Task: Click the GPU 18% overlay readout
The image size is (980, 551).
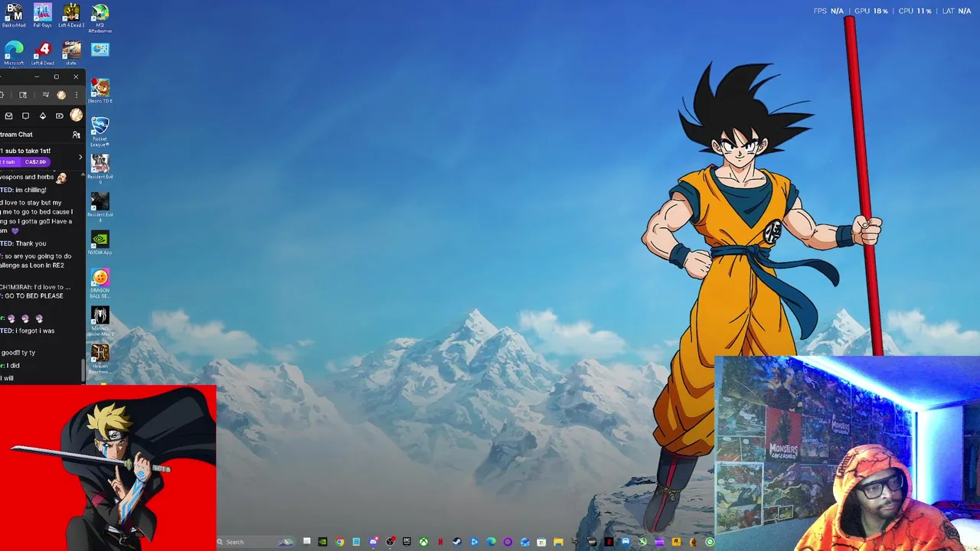Action: 871,11
